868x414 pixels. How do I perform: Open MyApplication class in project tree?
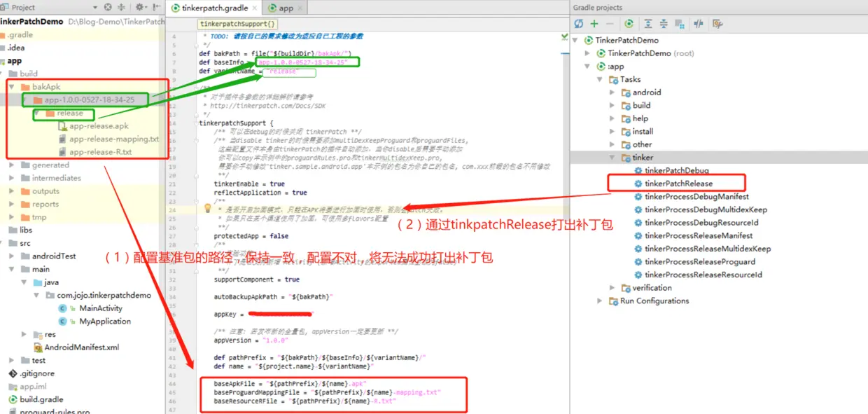[105, 322]
